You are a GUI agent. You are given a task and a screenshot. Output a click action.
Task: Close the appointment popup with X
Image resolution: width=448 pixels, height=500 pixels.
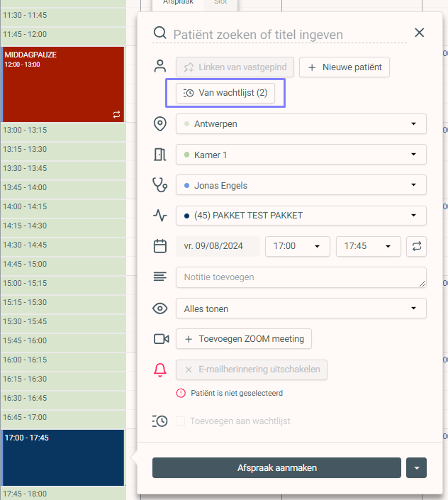point(419,33)
